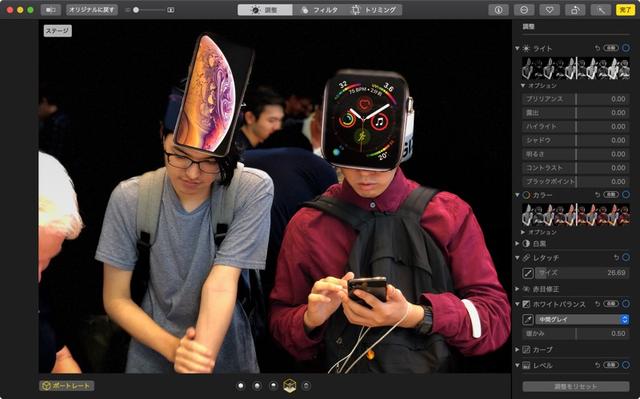Click the ブラックポイント slider
The height and width of the screenshot is (399, 640).
[x=576, y=181]
